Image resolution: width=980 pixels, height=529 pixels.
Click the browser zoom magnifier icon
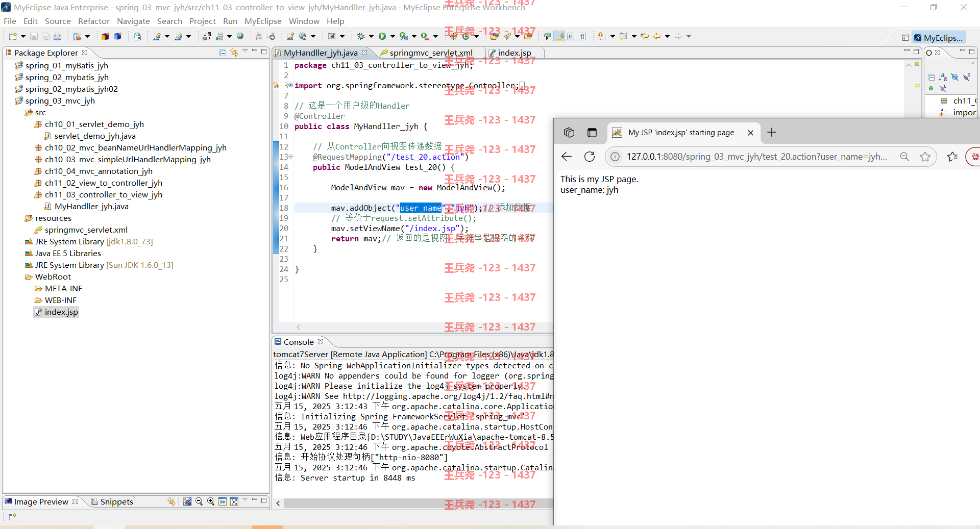(x=904, y=157)
